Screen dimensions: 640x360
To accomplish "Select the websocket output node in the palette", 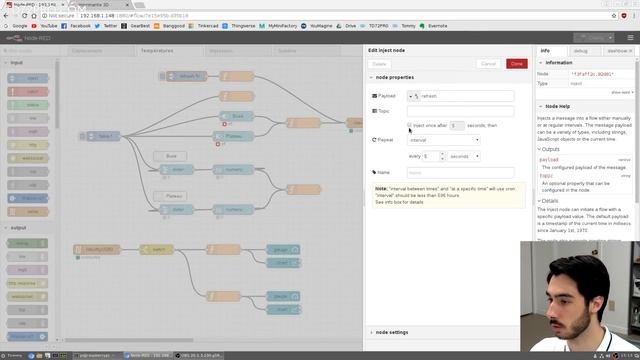I will 27,297.
